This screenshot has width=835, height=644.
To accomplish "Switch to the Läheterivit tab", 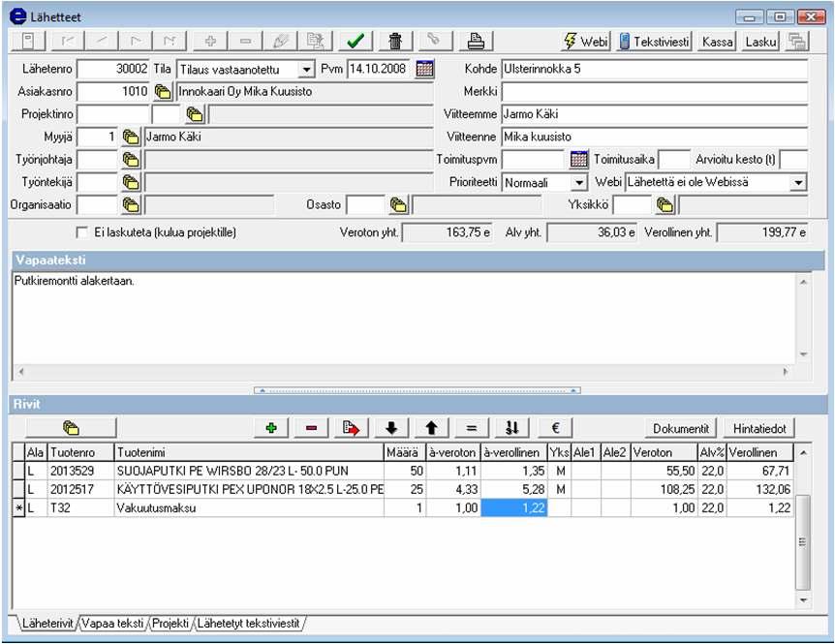I will (47, 624).
